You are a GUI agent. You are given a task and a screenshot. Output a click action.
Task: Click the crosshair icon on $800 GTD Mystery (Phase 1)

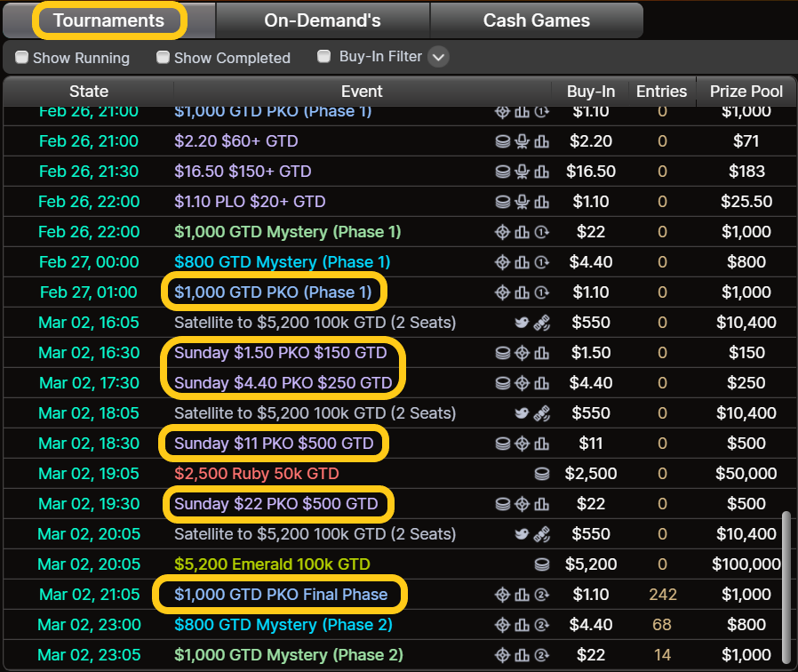tap(502, 262)
